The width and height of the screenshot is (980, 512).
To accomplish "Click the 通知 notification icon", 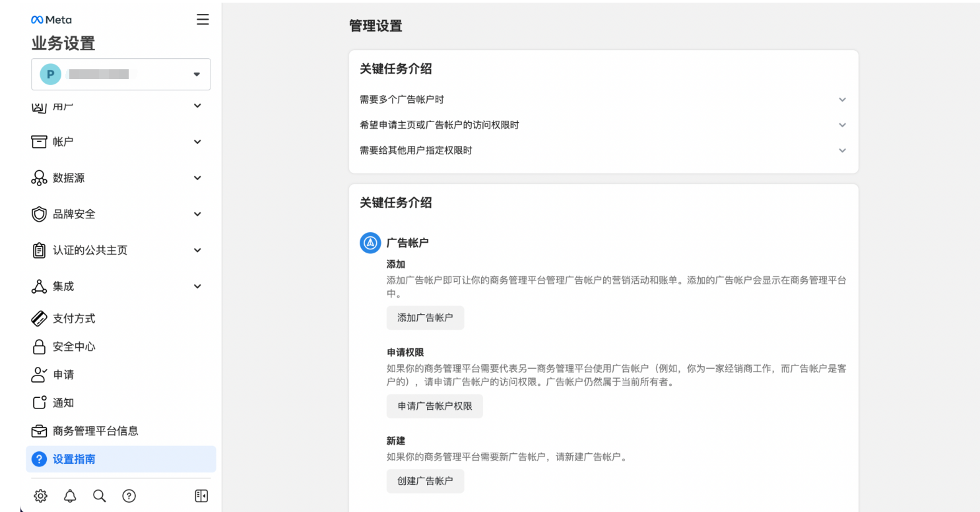I will (40, 403).
